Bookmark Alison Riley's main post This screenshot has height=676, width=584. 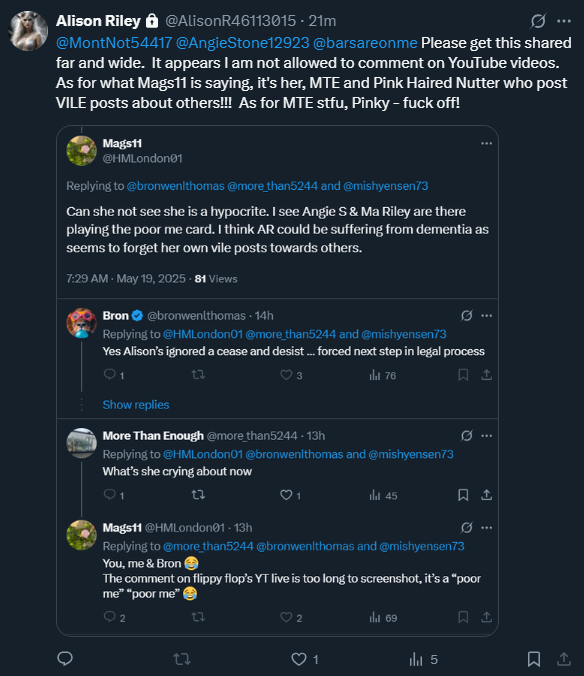click(x=534, y=659)
